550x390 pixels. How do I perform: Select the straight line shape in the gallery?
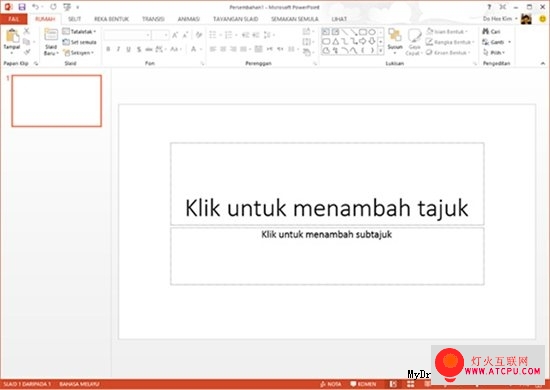(x=344, y=32)
